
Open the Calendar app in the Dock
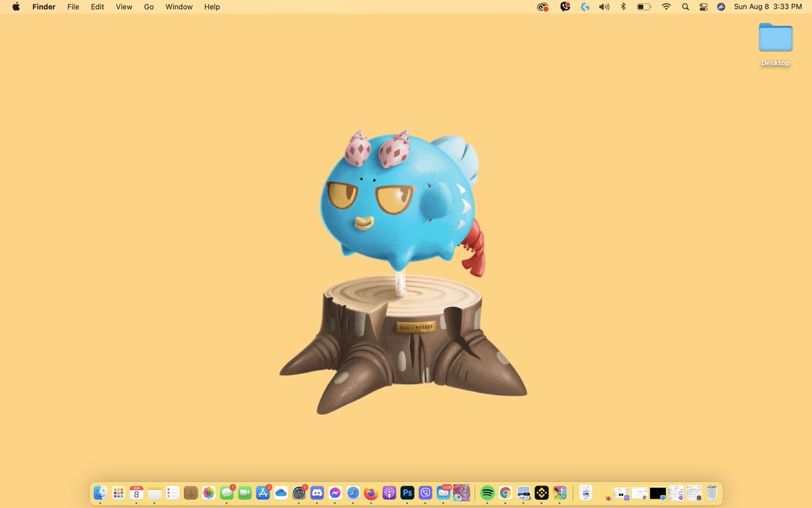(137, 492)
